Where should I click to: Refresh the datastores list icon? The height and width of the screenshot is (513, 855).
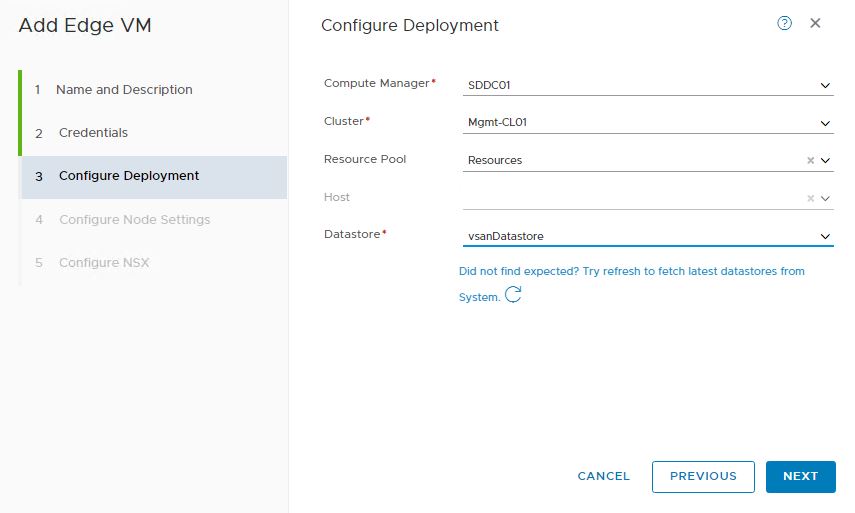tap(513, 295)
